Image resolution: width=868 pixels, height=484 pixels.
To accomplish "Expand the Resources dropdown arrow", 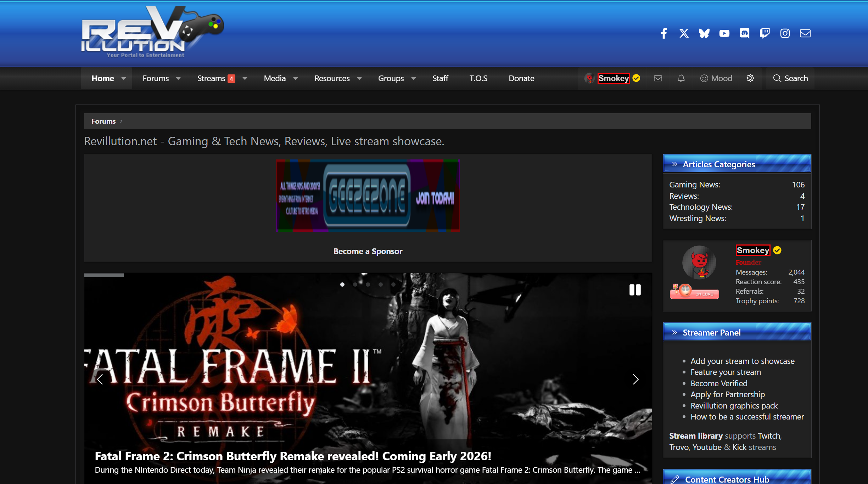I will coord(359,78).
